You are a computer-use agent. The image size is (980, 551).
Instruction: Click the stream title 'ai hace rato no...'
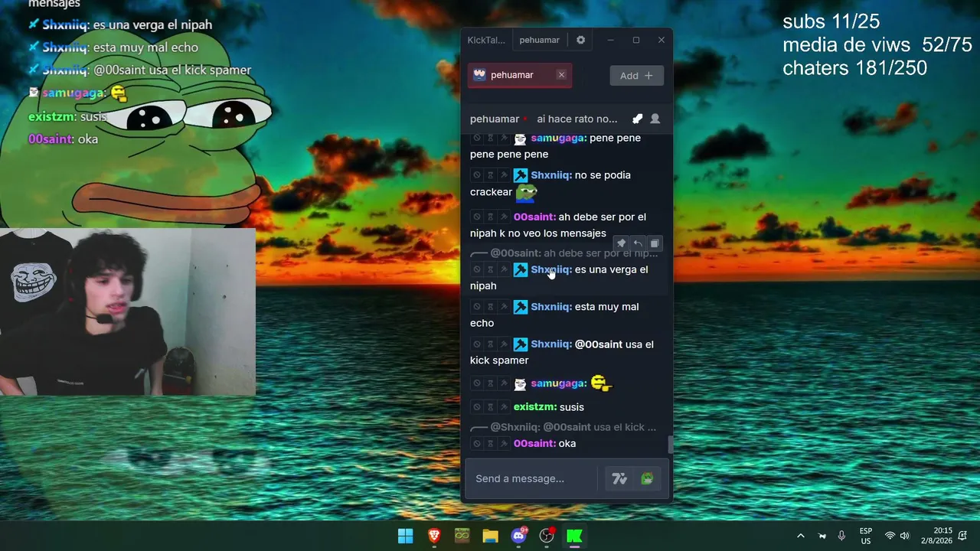tap(577, 119)
